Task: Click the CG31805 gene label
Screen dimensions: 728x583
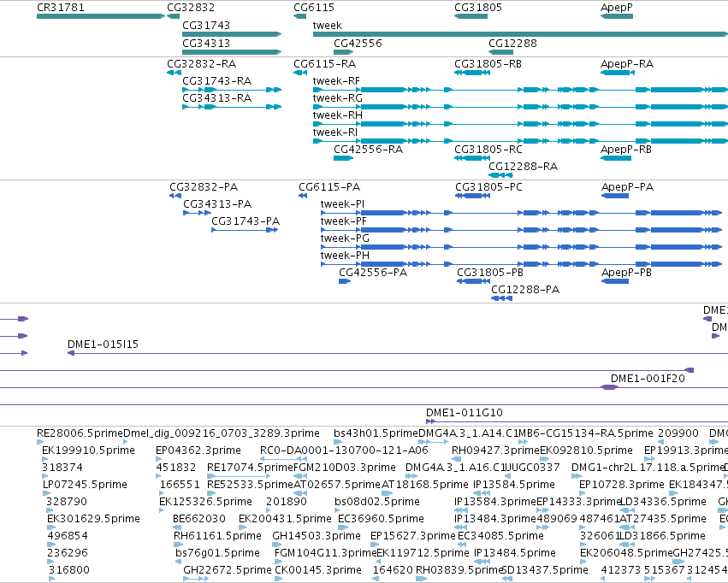Action: [478, 8]
